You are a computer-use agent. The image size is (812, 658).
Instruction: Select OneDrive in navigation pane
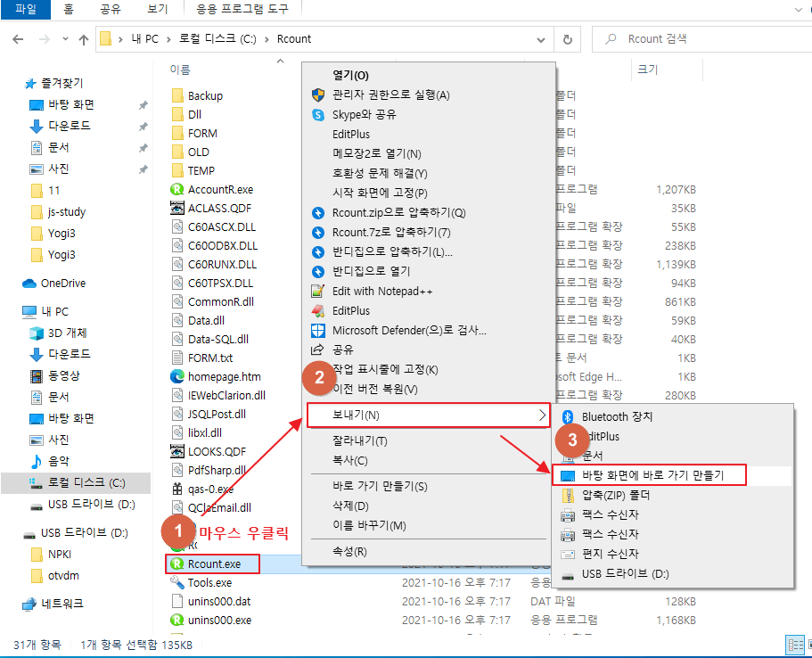(63, 284)
